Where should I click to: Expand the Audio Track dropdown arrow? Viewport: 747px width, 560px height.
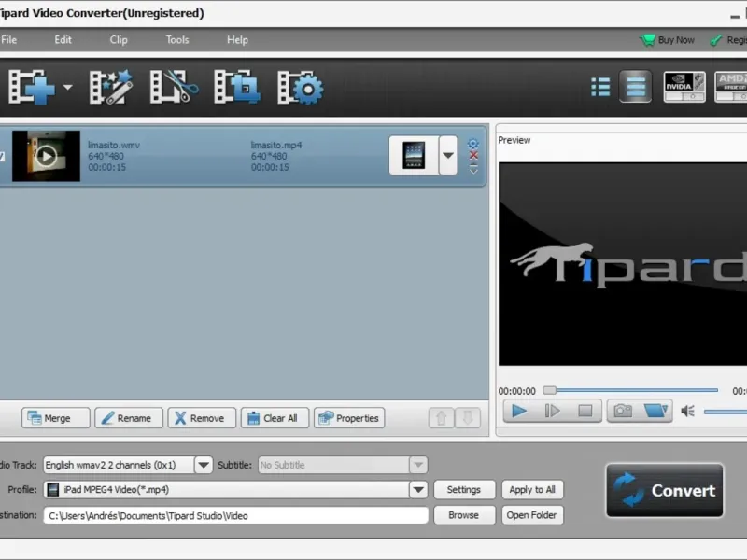(204, 465)
